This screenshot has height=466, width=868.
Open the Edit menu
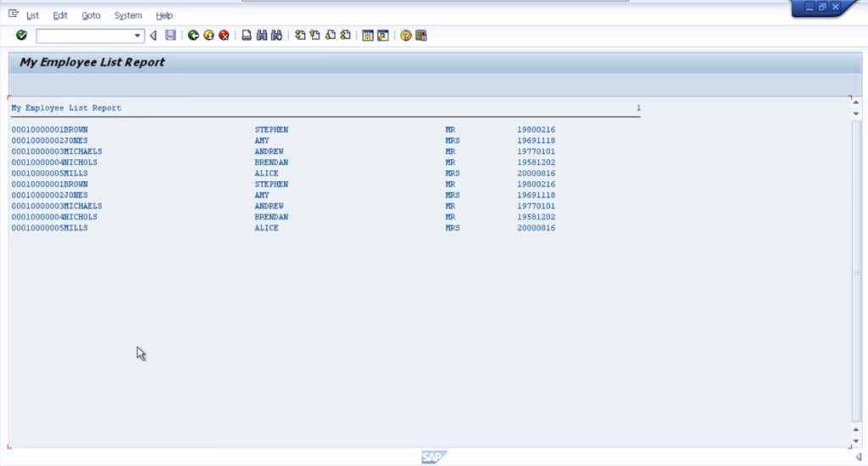(60, 15)
